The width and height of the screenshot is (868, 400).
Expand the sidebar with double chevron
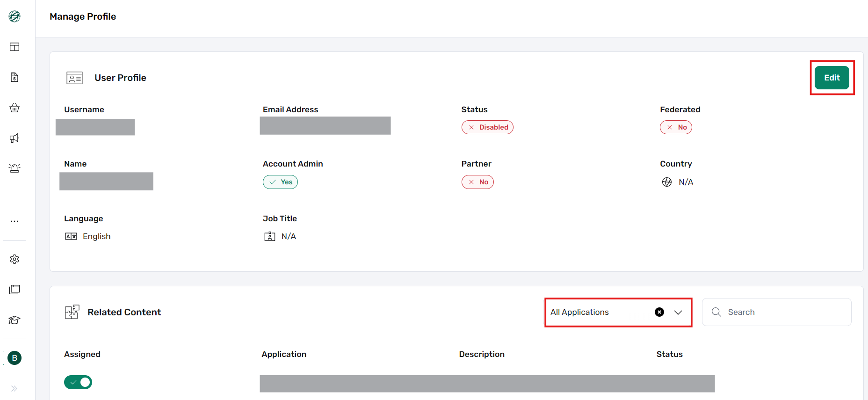(x=14, y=388)
